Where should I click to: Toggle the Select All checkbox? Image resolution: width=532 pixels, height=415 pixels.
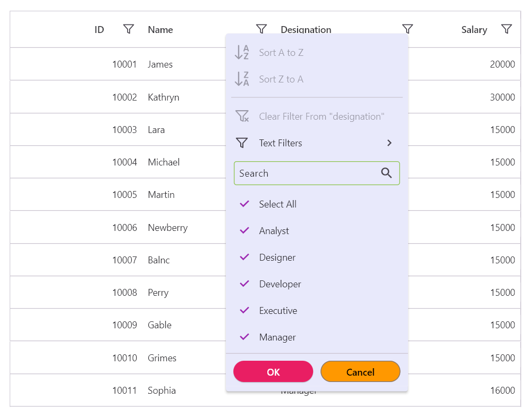tap(244, 204)
